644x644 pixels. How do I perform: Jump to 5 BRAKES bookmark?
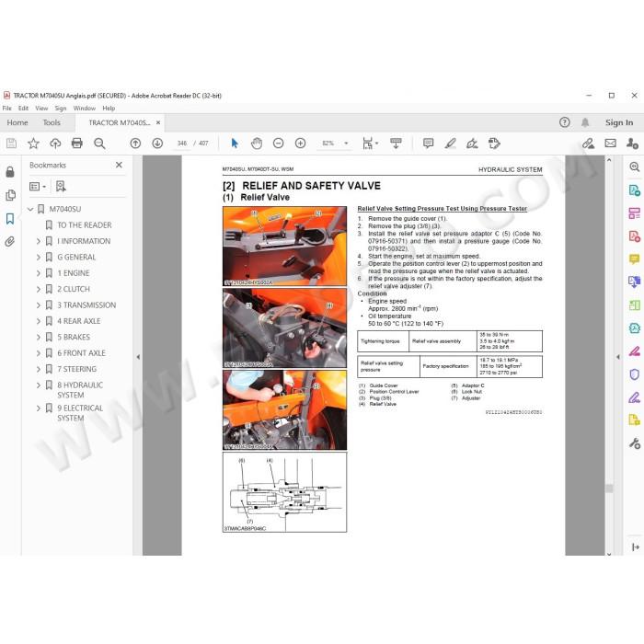[x=74, y=338]
